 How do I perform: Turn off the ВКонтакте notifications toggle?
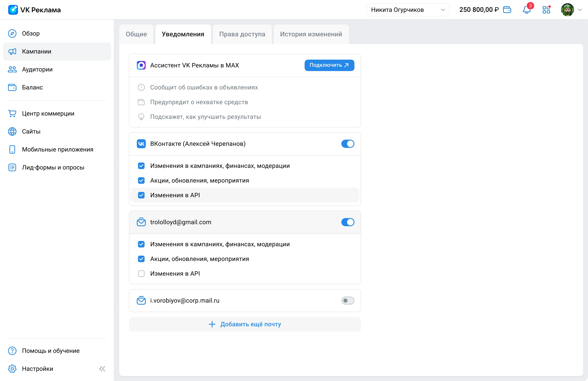[x=348, y=144]
